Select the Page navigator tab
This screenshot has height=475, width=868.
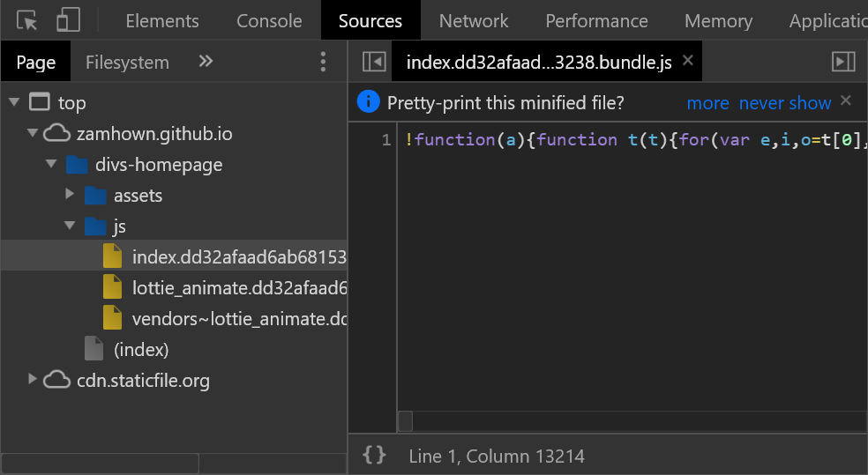pos(36,62)
